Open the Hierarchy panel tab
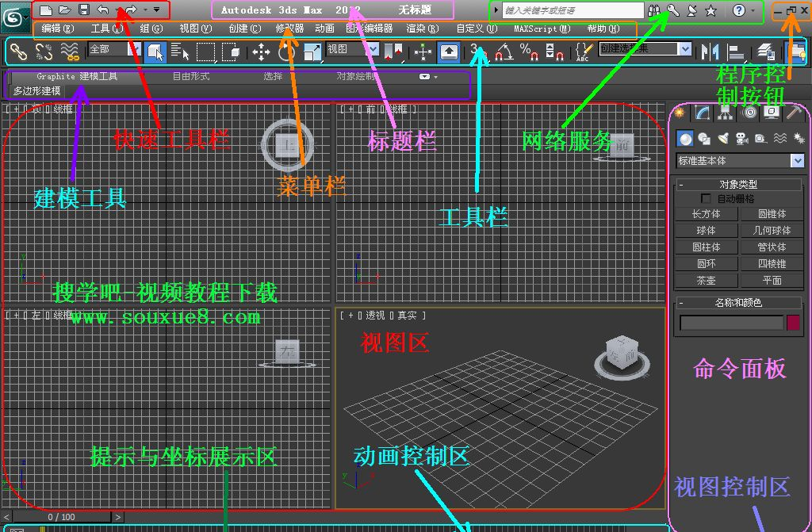Viewport: 812px width, 532px height. [725, 113]
